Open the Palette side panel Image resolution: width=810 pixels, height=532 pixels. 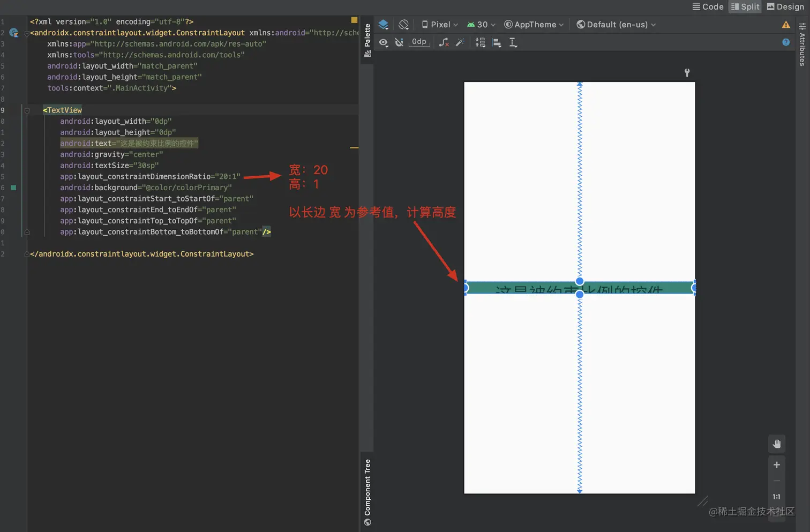(x=367, y=40)
